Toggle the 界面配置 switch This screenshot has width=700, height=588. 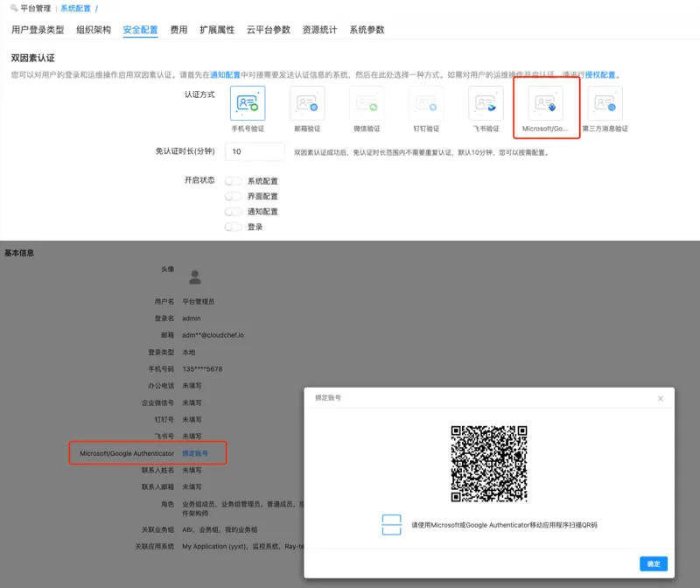234,197
